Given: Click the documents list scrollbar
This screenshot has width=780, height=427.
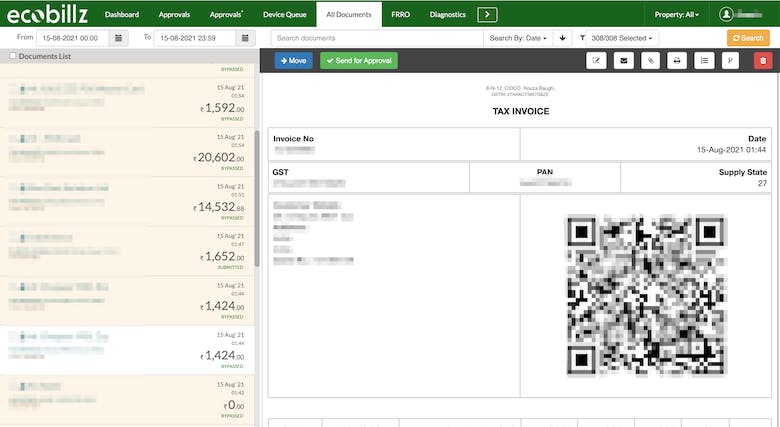Looking at the screenshot, I should (x=257, y=198).
